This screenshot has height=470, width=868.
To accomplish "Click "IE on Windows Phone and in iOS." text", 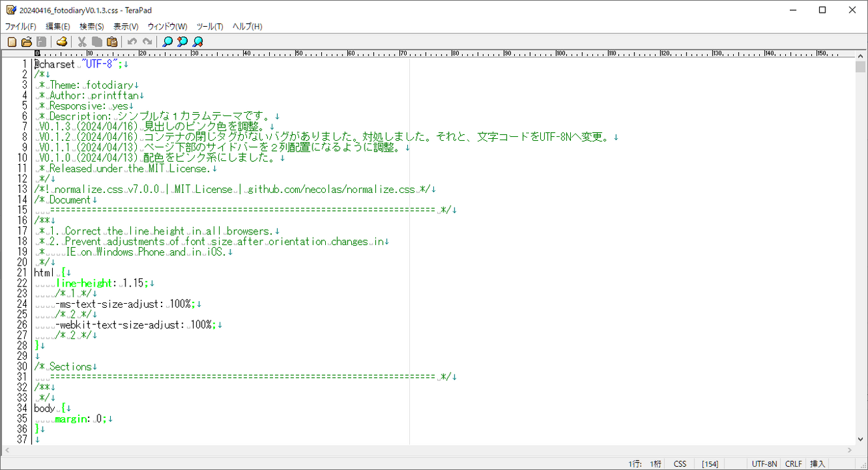I will 146,252.
